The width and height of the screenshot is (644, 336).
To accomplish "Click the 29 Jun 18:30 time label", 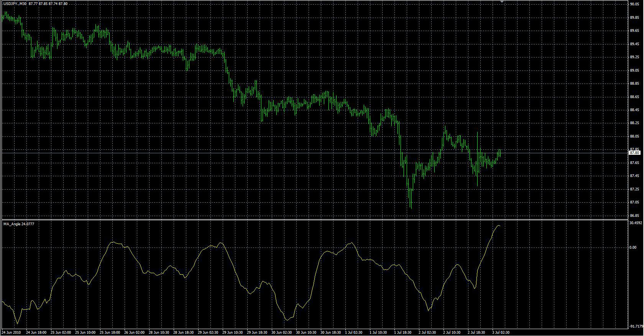I will click(x=257, y=333).
